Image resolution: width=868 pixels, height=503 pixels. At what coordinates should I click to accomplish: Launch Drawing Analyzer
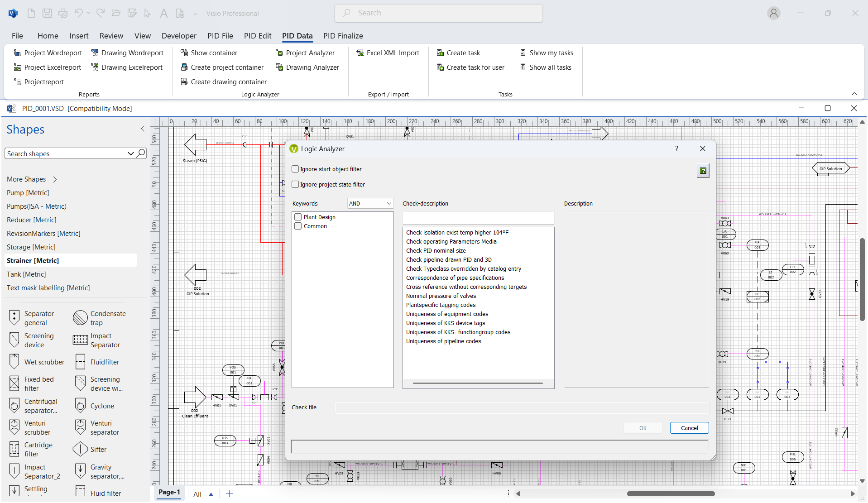click(307, 67)
